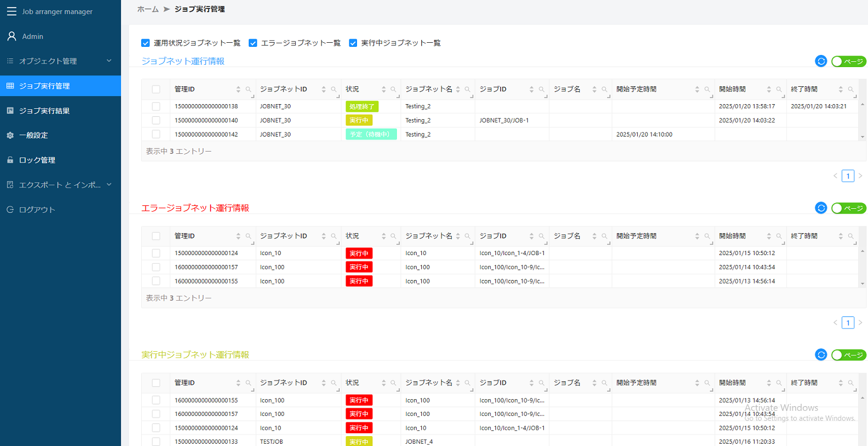Select page 1 in the error table pagination
Screen dimensions: 868x446
pos(847,322)
